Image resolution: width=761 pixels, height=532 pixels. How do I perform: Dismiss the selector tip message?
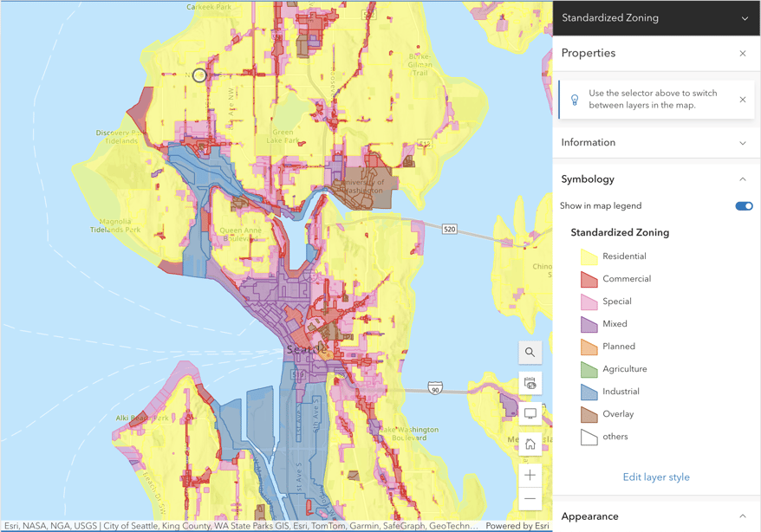743,100
